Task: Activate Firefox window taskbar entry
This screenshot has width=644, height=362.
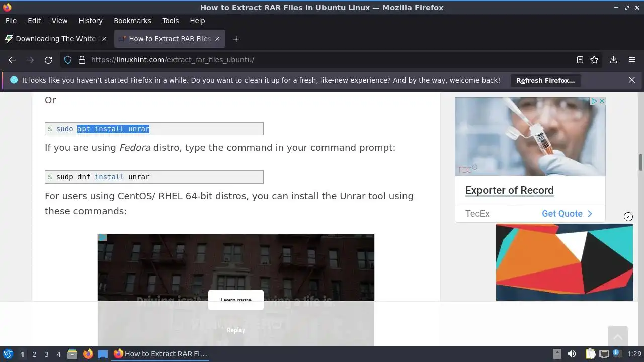Action: coord(160,354)
